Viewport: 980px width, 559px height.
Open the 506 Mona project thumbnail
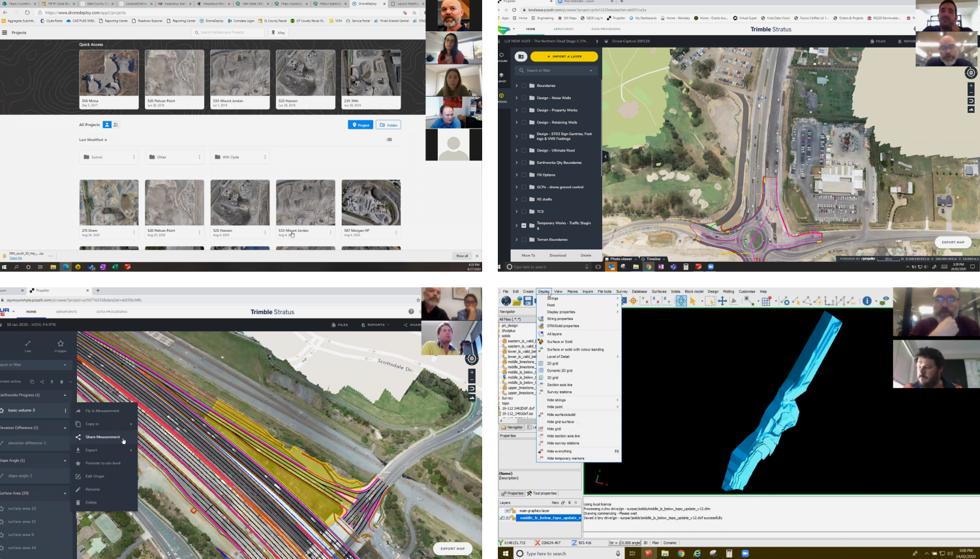coord(108,73)
